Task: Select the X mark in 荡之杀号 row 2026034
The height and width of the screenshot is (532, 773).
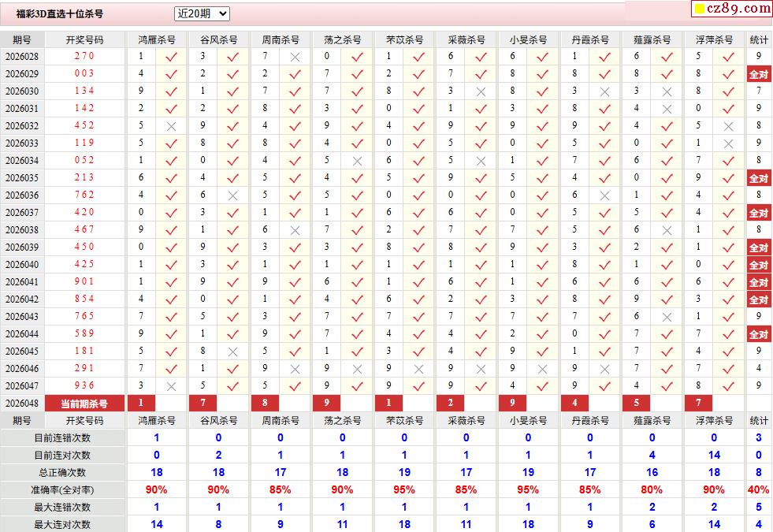Action: coord(357,161)
